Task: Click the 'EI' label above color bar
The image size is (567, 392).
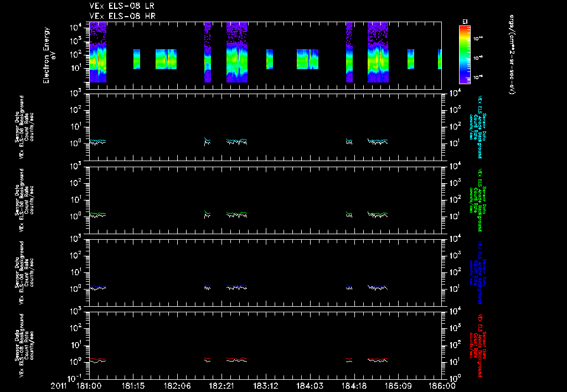Action: (465, 22)
